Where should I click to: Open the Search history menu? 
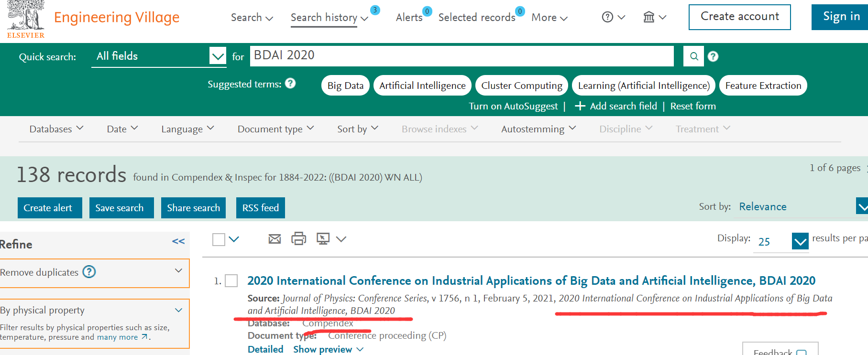pos(330,18)
